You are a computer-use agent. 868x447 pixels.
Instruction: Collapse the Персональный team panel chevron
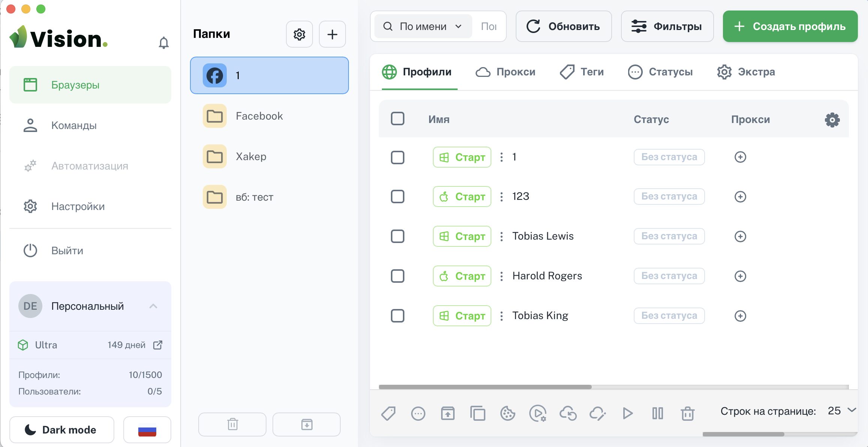click(x=153, y=306)
